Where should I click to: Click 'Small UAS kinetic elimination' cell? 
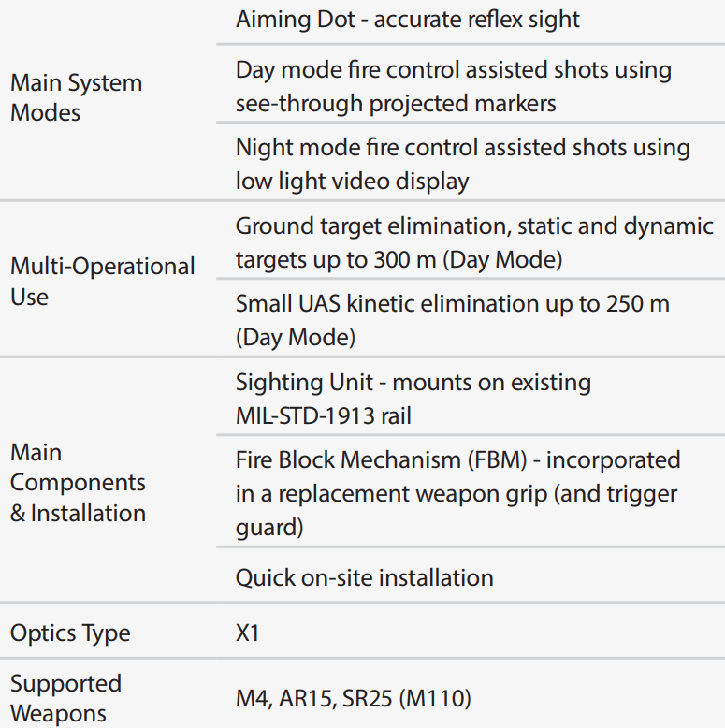[x=453, y=320]
